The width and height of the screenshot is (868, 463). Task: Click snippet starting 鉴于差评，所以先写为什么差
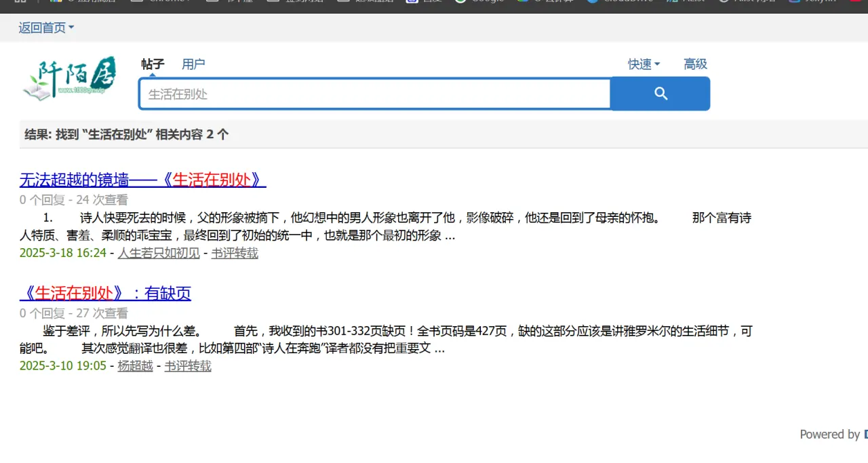(386, 340)
